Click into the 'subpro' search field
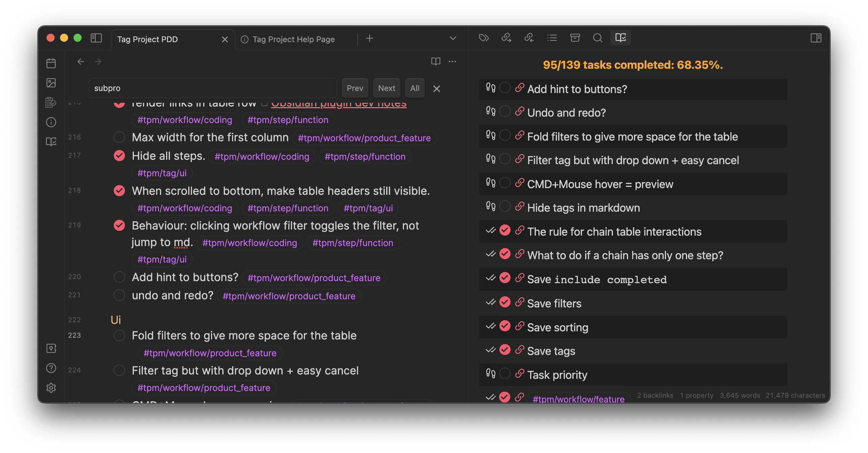Screen dimensions: 868x453 point(212,88)
